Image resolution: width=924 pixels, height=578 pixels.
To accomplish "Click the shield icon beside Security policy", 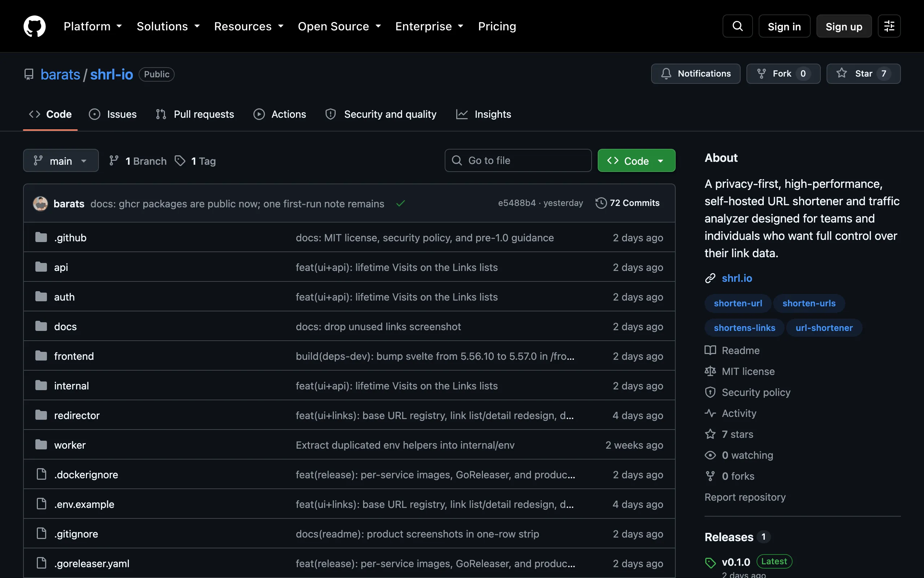I will click(x=710, y=392).
